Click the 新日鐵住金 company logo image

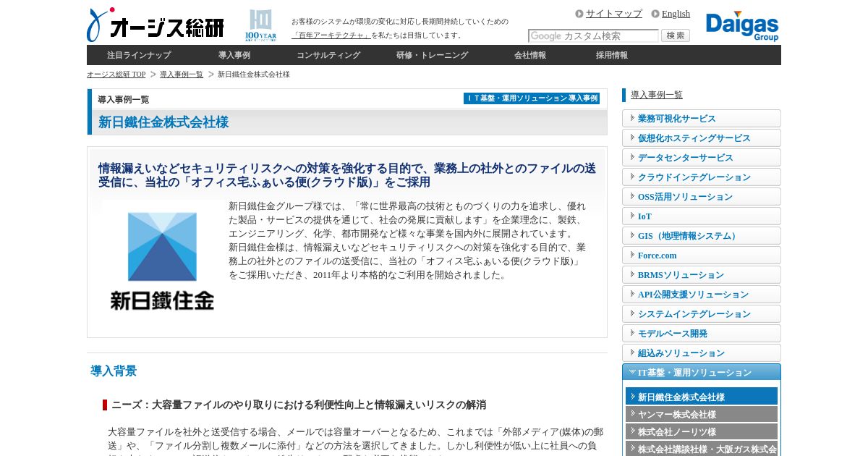(x=162, y=261)
